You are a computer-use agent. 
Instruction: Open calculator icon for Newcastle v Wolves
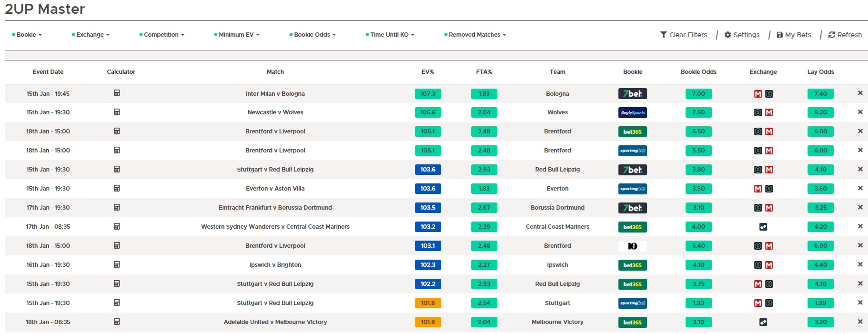coord(117,112)
